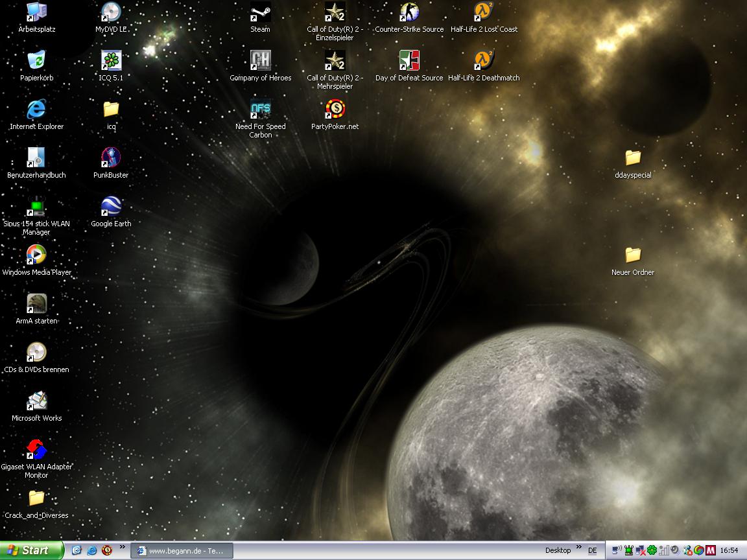Click the PunkBuster shortcut
This screenshot has width=747, height=560.
[111, 158]
